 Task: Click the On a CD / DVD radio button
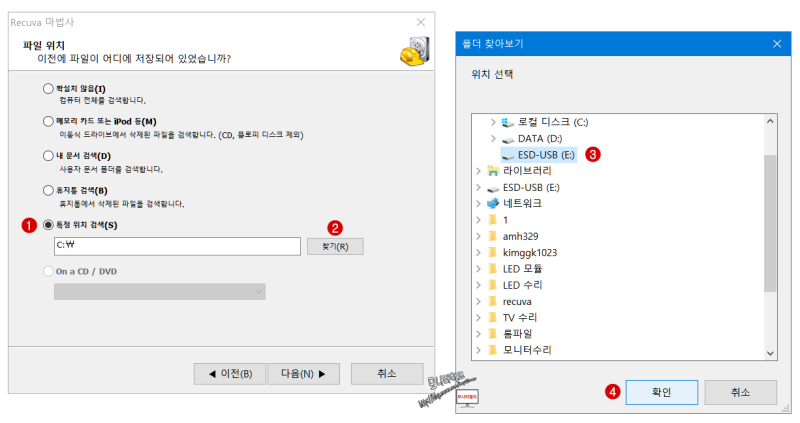coord(48,271)
